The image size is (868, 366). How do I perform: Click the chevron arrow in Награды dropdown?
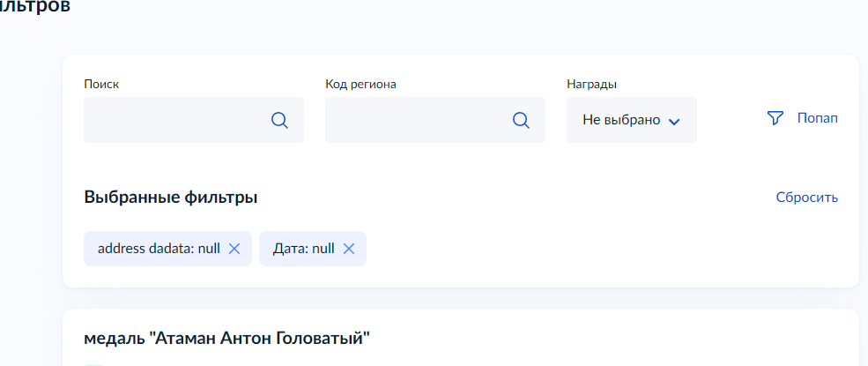click(674, 122)
